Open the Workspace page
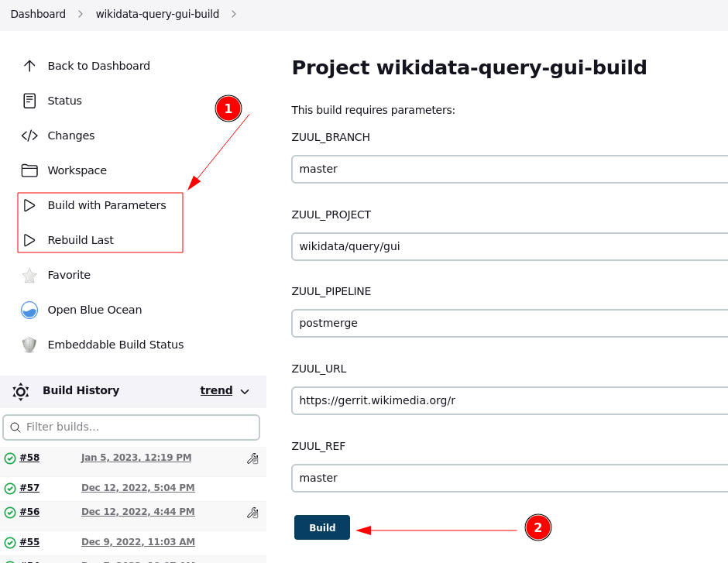 pos(77,170)
